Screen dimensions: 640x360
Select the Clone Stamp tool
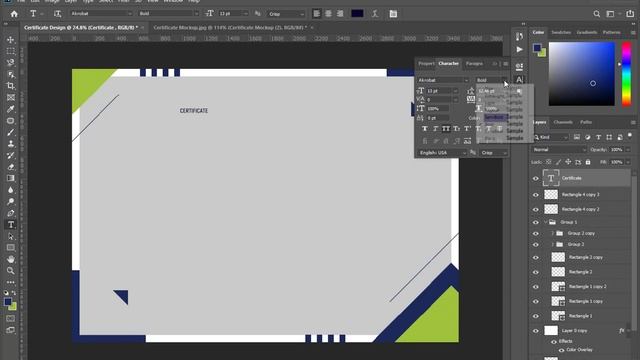[11, 144]
